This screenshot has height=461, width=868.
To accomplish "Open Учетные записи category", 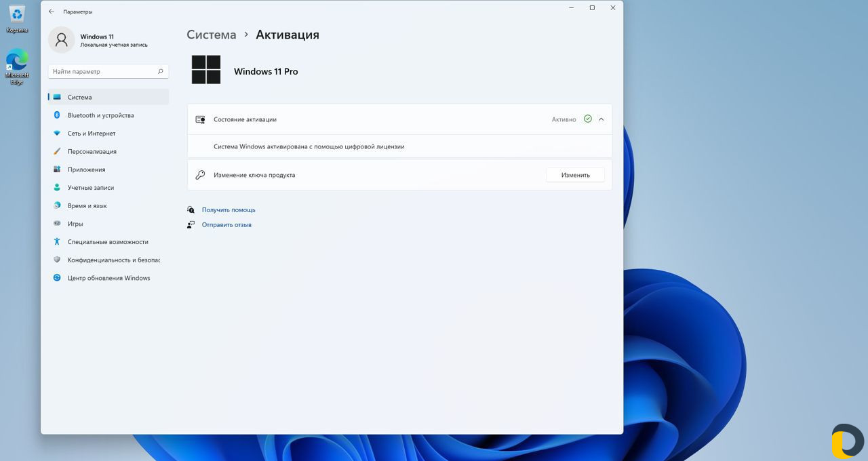I will tap(108, 188).
